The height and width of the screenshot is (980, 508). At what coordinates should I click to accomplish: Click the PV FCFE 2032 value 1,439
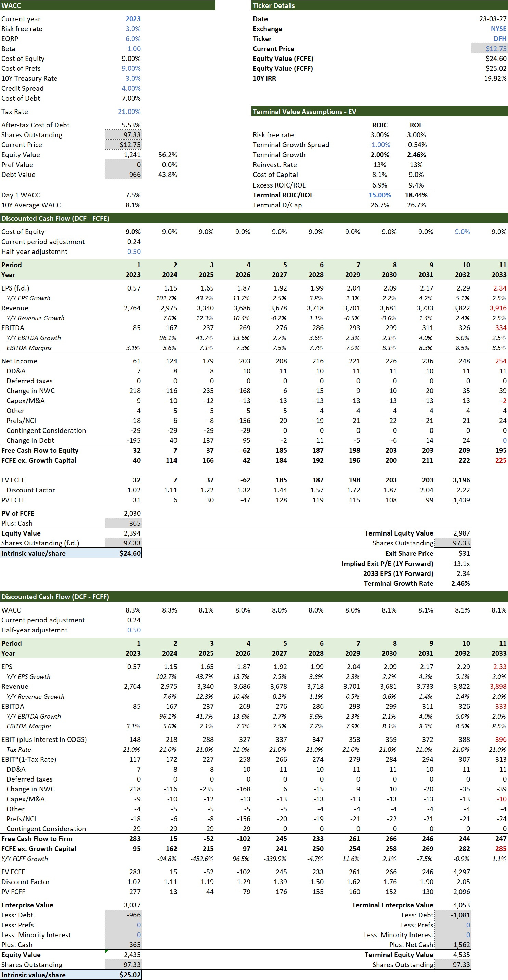pyautogui.click(x=461, y=500)
